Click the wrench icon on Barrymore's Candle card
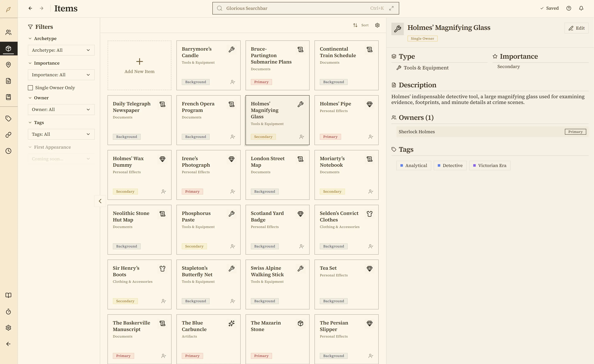Image resolution: width=594 pixels, height=364 pixels. 231,49
